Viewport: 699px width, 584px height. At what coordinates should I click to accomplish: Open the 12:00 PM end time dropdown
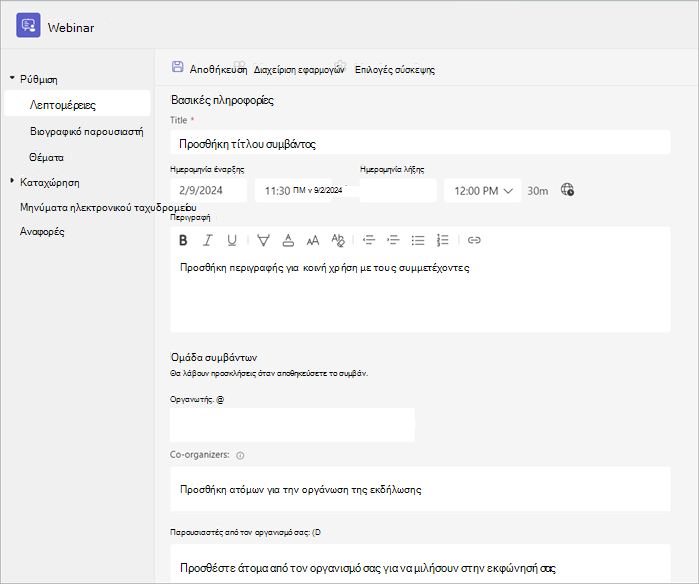pos(482,191)
